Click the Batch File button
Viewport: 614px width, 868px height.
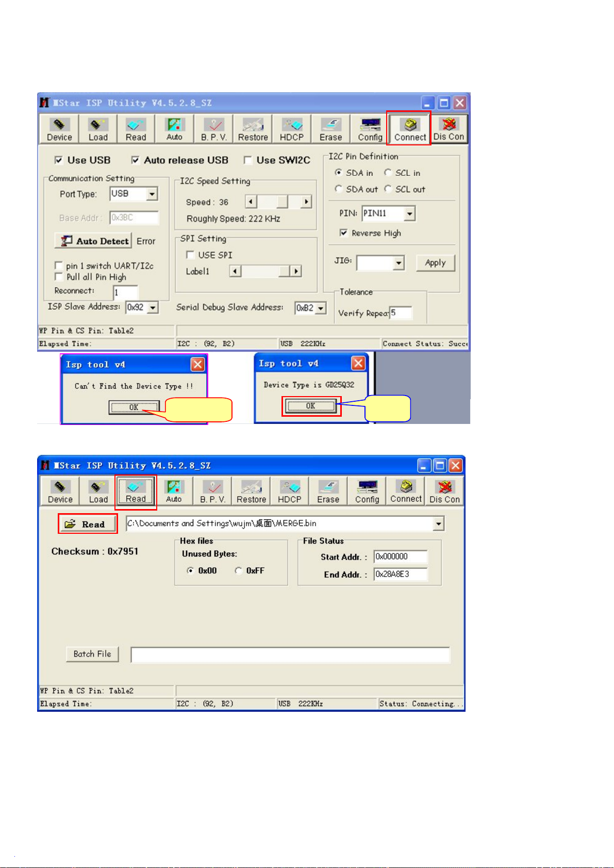[92, 654]
